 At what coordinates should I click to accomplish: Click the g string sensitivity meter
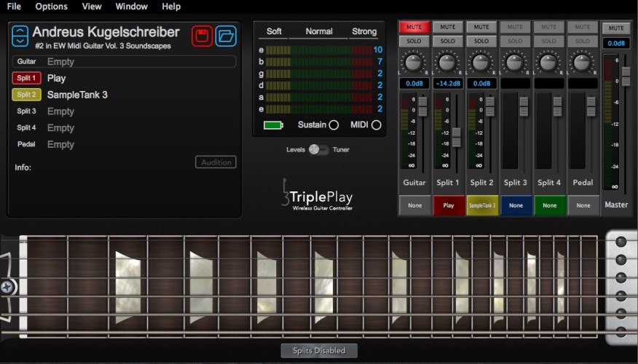pos(319,74)
